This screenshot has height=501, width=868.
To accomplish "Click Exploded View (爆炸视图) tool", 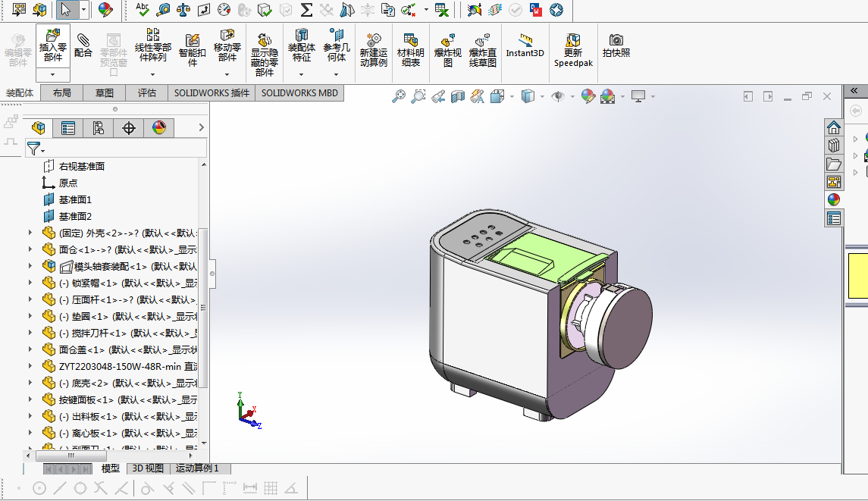I will (447, 50).
